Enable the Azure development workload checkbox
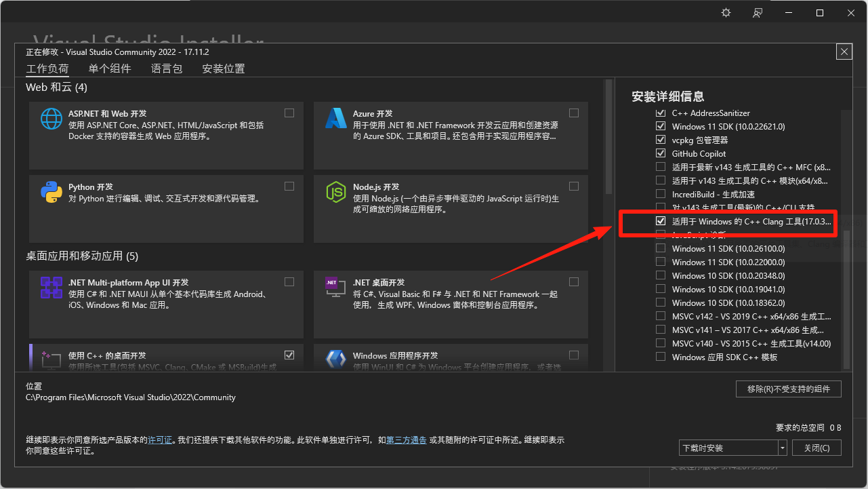The image size is (868, 489). pos(574,113)
